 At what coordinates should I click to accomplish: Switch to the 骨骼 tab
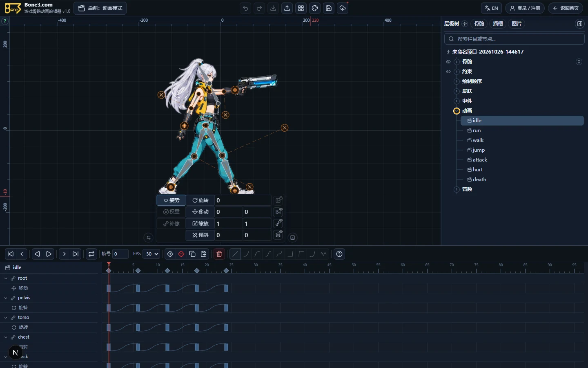click(479, 24)
